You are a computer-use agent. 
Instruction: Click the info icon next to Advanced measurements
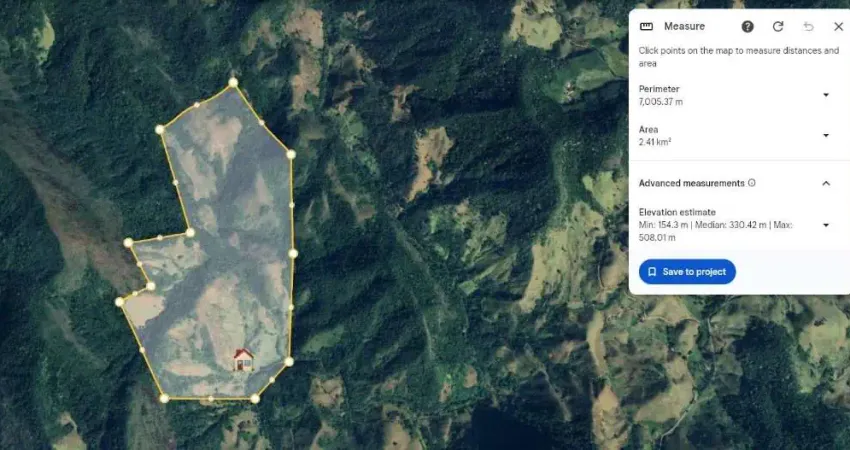[x=752, y=183]
